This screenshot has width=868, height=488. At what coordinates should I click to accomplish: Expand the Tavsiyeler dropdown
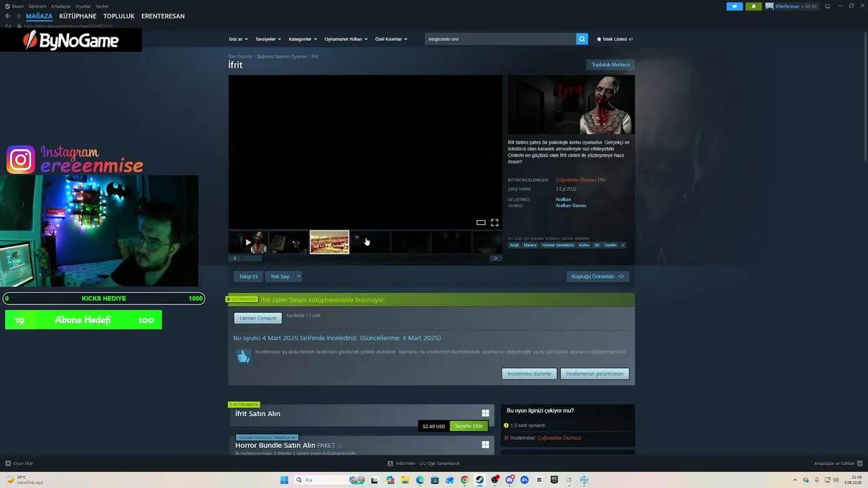click(269, 39)
